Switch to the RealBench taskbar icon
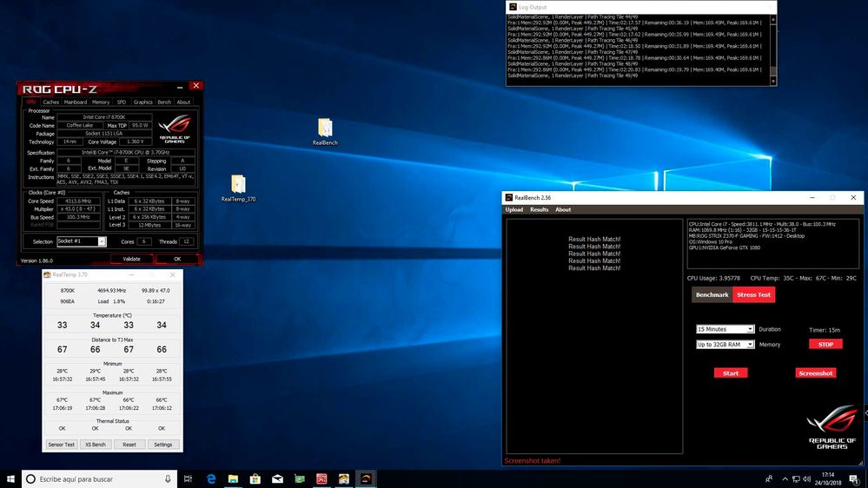Image resolution: width=868 pixels, height=488 pixels. point(366,478)
